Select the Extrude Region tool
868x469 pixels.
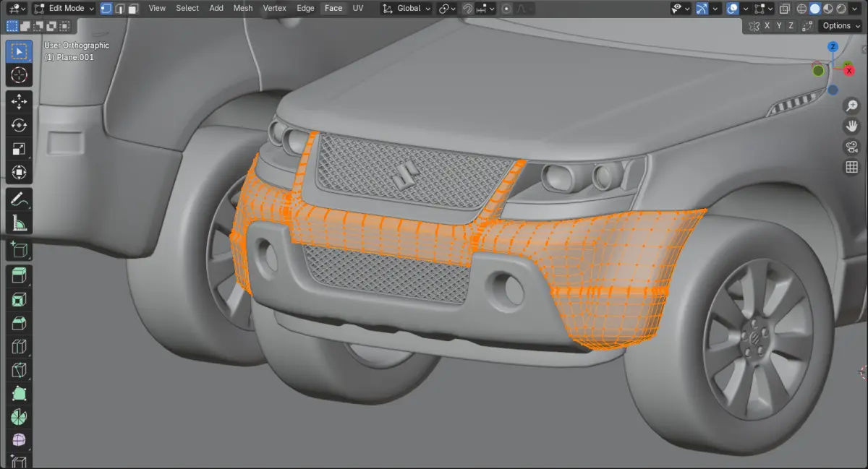[20, 276]
